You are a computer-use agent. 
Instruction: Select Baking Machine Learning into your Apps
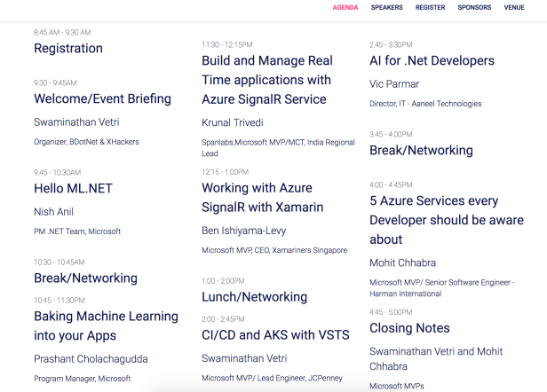pos(106,325)
